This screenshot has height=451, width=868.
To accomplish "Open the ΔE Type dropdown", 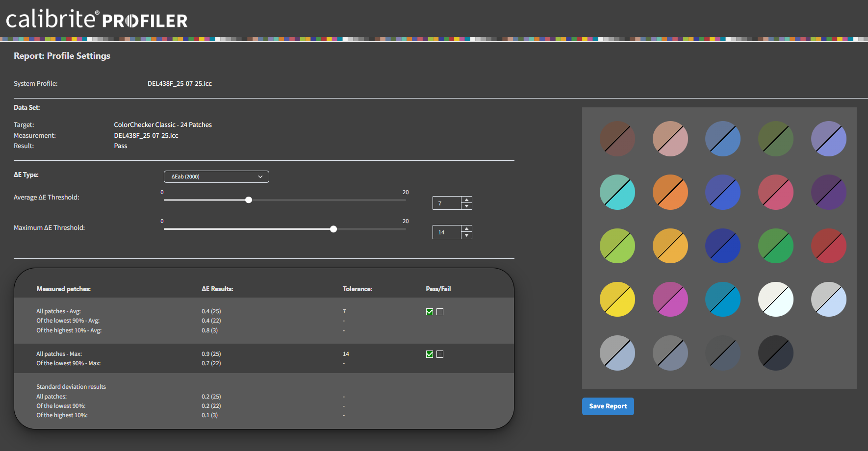I will pyautogui.click(x=216, y=176).
